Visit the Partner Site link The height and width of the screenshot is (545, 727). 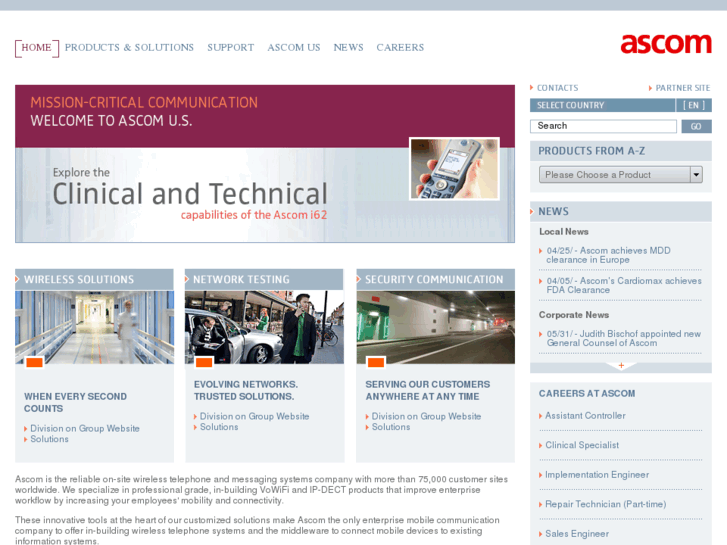point(682,88)
